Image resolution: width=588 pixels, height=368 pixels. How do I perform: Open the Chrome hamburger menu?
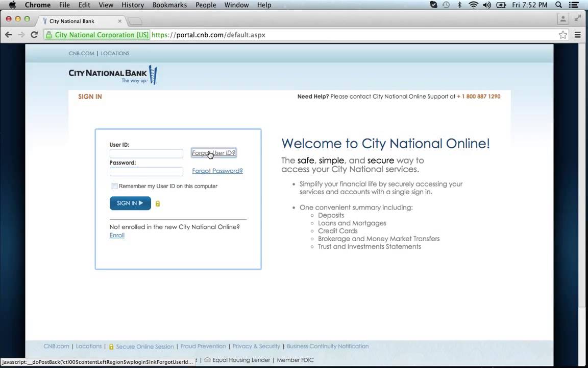577,35
